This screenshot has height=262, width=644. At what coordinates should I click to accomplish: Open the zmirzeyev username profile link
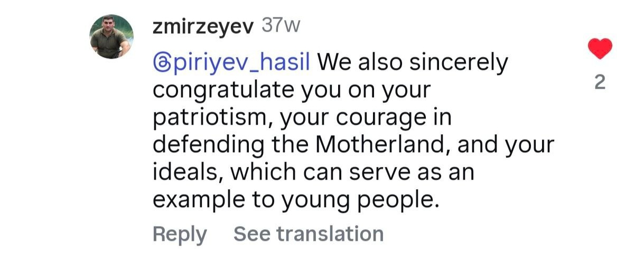click(203, 27)
